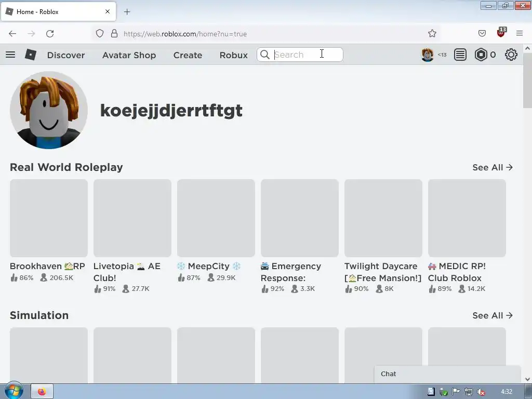The height and width of the screenshot is (399, 532).
Task: Open the MEDIC RP! Club Roblox title
Action: point(457,272)
